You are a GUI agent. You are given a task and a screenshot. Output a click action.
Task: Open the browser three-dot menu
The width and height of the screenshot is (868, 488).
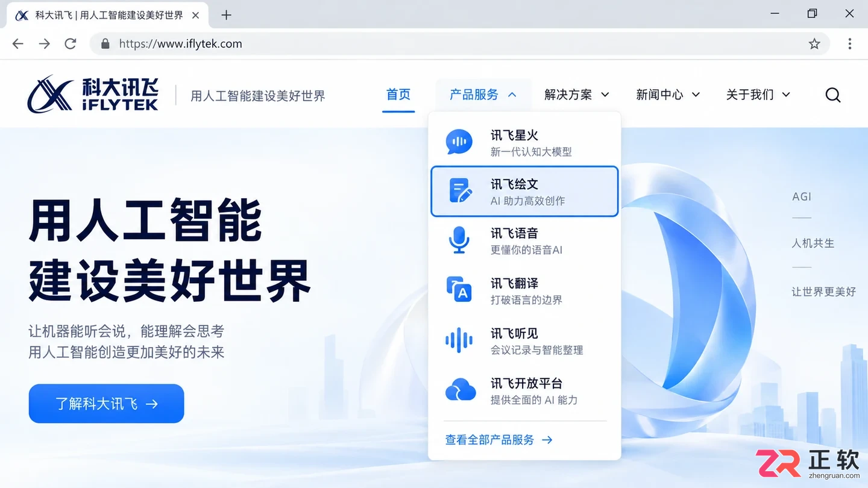(x=849, y=44)
